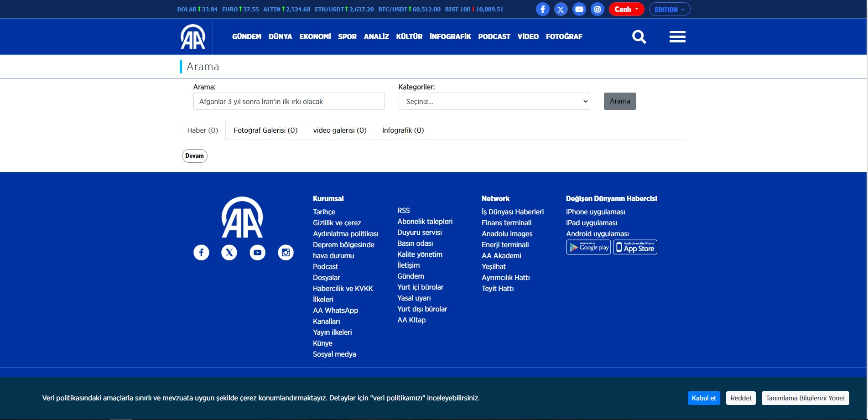868x420 pixels.
Task: Select the İnfografik (0) tab
Action: tap(403, 130)
